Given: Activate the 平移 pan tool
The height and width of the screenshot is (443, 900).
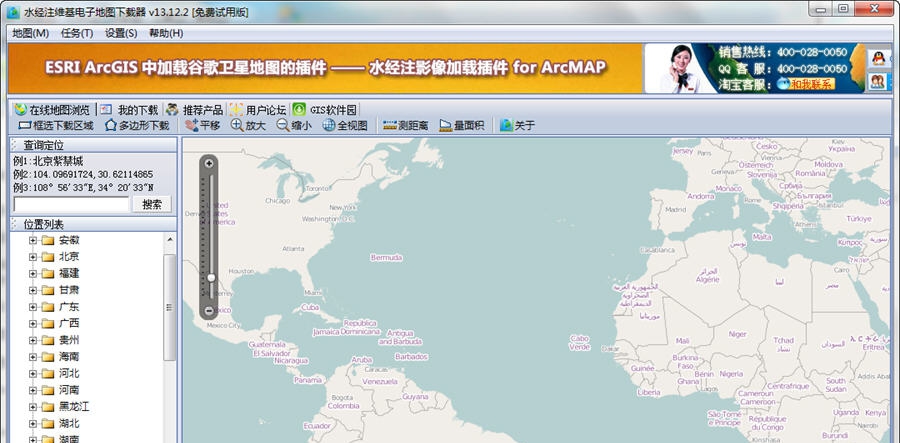Looking at the screenshot, I should point(202,126).
